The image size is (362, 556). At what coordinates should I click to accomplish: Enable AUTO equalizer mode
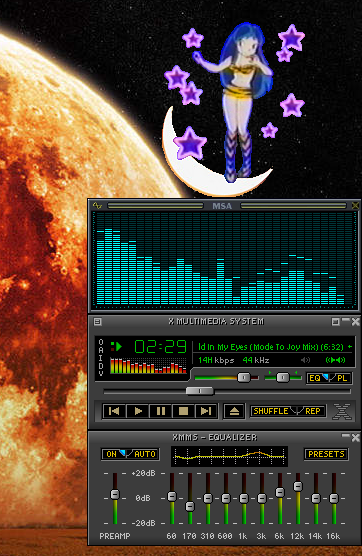tap(144, 454)
